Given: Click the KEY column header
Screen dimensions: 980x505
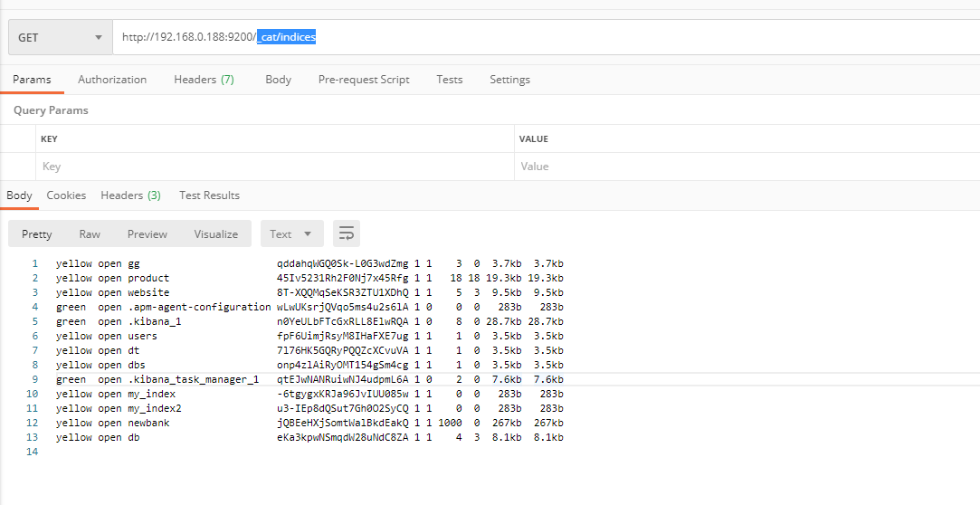Looking at the screenshot, I should tap(49, 138).
